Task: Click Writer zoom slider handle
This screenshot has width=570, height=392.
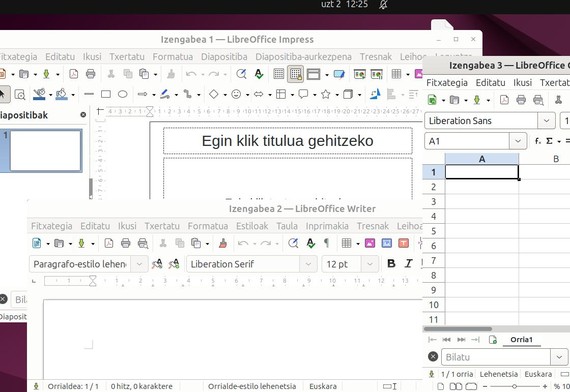Action: [514, 387]
